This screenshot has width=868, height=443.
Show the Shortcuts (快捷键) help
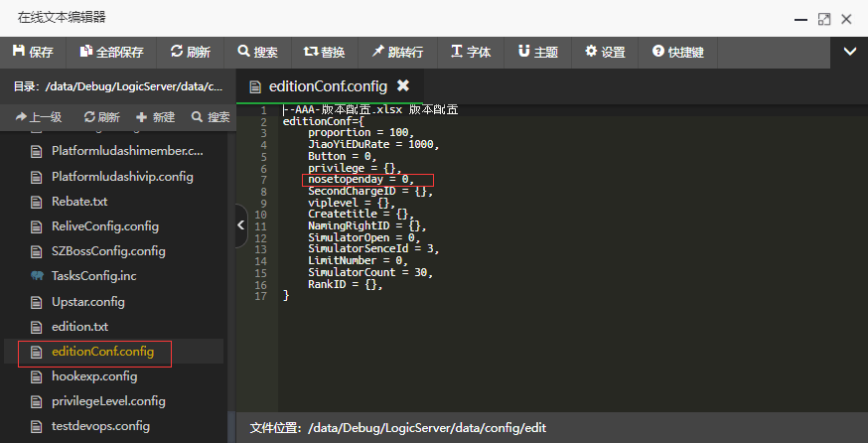coord(678,52)
